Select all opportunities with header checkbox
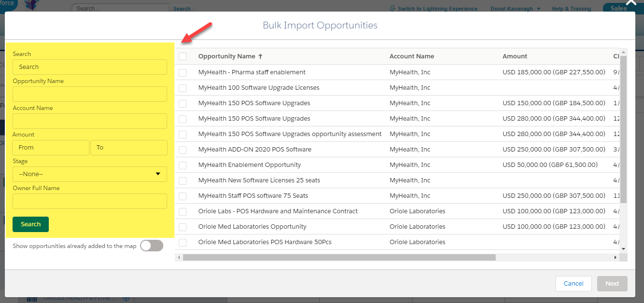 coord(183,56)
